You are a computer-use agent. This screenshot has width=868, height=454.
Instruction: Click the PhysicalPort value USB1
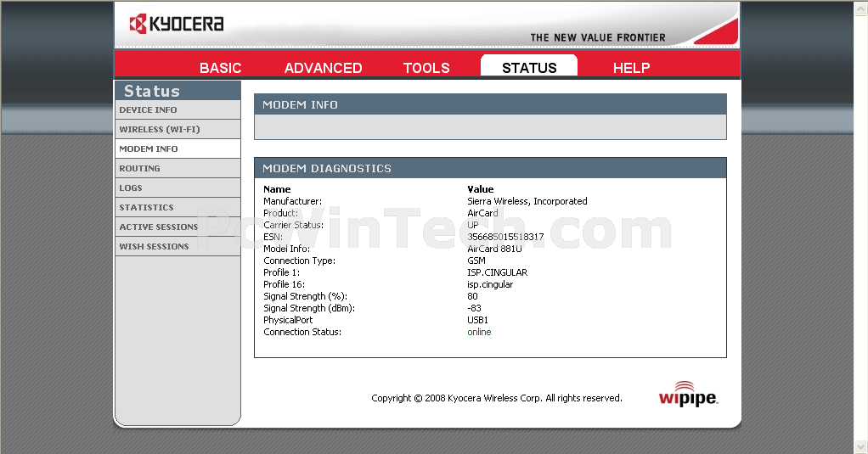tap(477, 320)
